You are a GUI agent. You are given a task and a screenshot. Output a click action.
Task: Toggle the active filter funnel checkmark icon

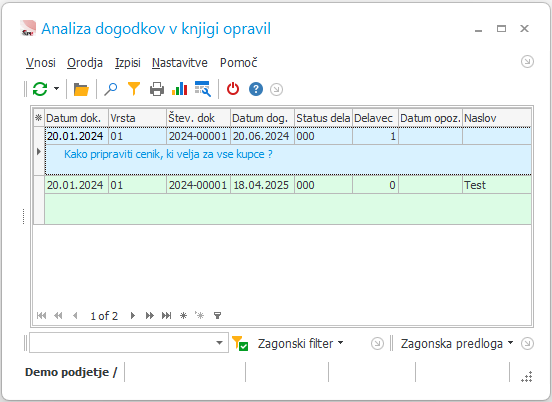(x=240, y=343)
